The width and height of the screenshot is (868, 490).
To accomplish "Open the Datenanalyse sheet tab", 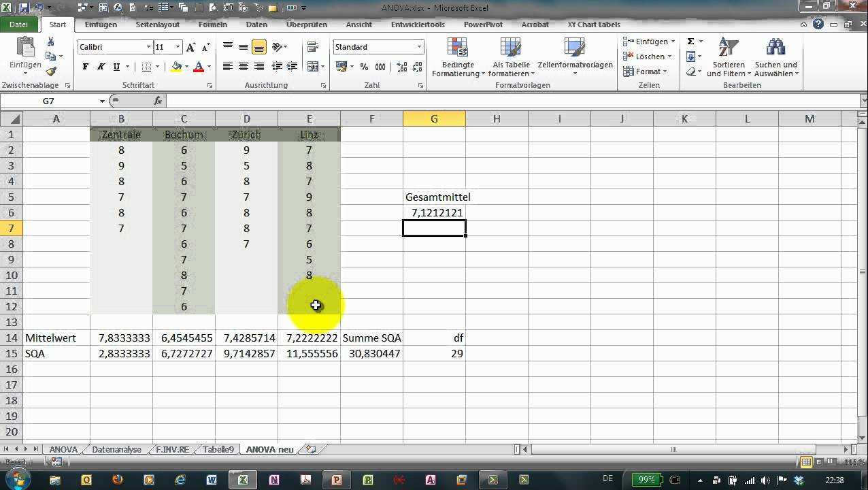I will click(x=116, y=450).
